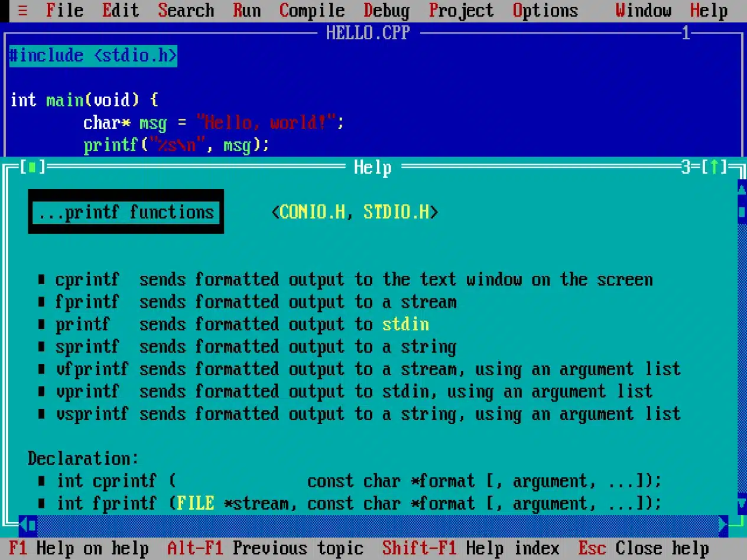Open the Debug menu
Image resolution: width=747 pixels, height=560 pixels.
pos(387,11)
